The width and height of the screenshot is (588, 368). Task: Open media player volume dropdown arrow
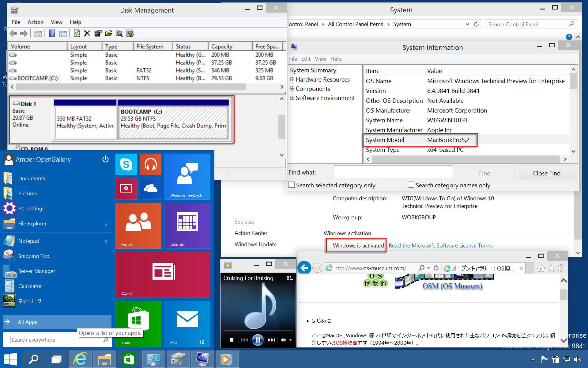click(x=290, y=340)
